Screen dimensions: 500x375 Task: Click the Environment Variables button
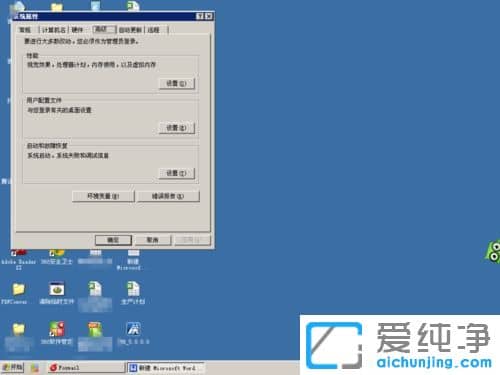pos(103,196)
